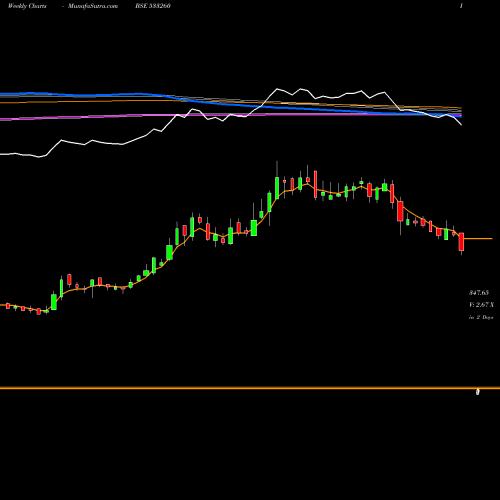Click the 'in 2 Days' label
This screenshot has height=500, width=500.
tap(481, 317)
